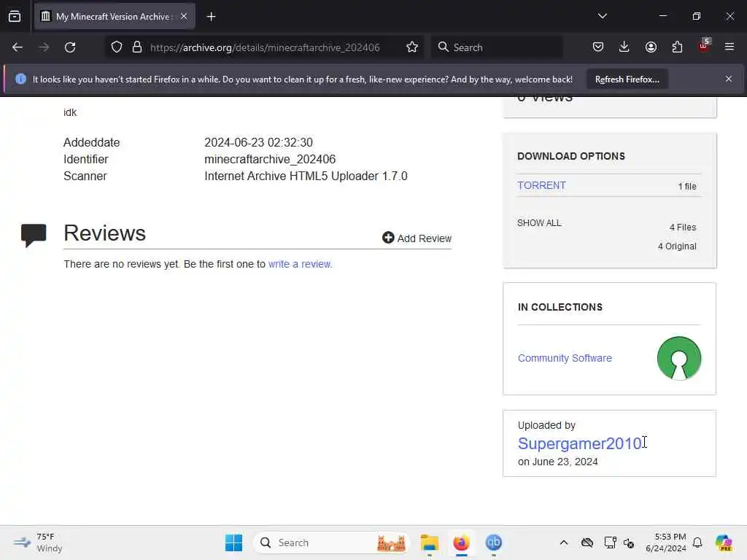This screenshot has height=560, width=747.
Task: Click Firefox icon in taskbar
Action: tap(461, 542)
